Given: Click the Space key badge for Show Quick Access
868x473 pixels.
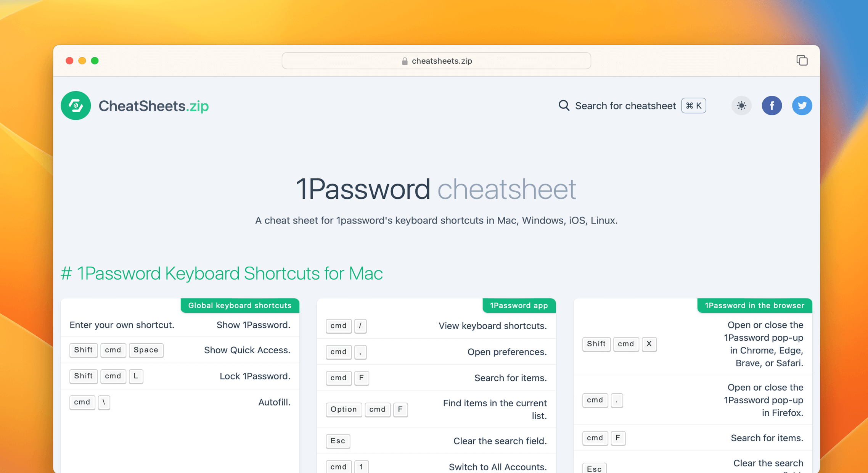Looking at the screenshot, I should pyautogui.click(x=146, y=350).
